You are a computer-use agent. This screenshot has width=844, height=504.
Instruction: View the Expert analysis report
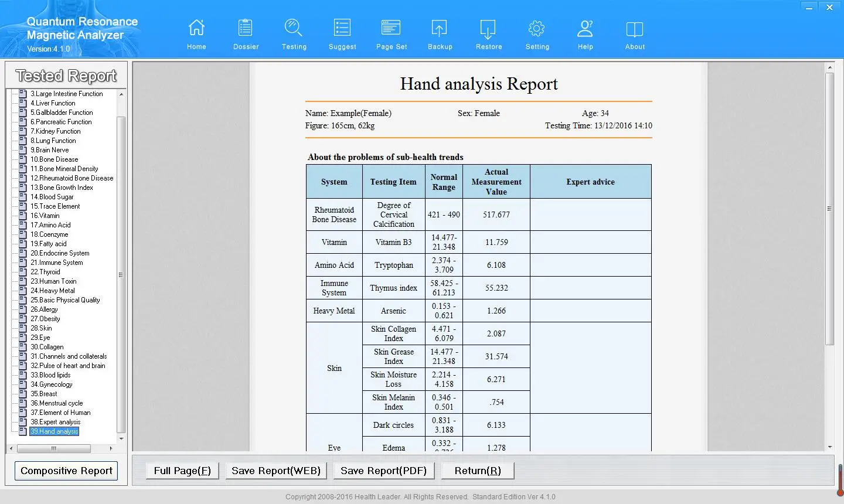[56, 421]
